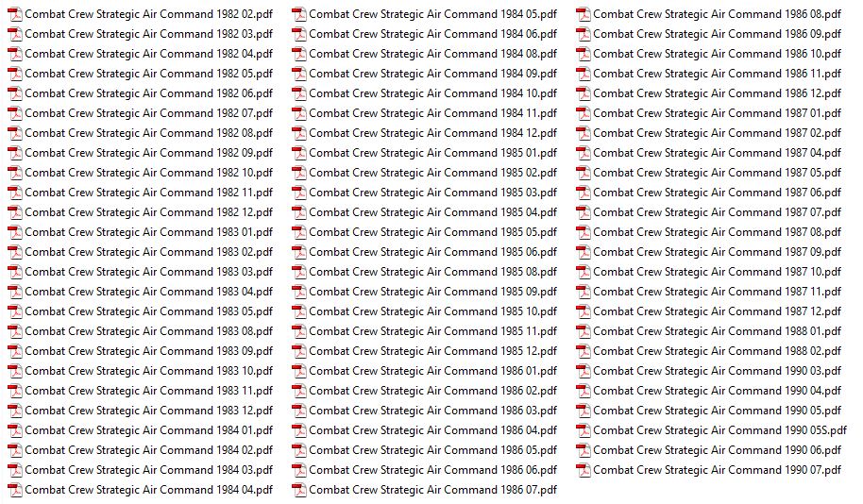Select file Combat Crew Strategic Air Command 1982 12.pdf
863x504 pixels.
[148, 212]
